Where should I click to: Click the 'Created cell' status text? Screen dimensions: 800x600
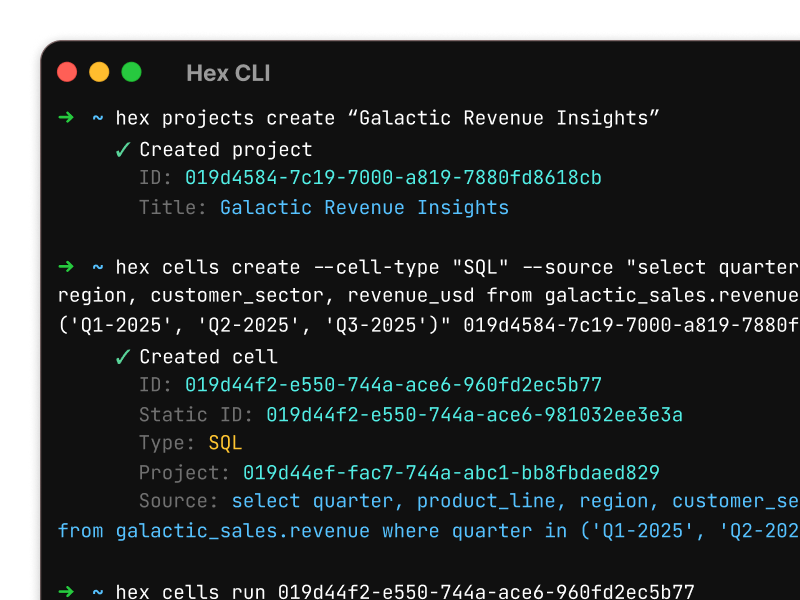[208, 357]
